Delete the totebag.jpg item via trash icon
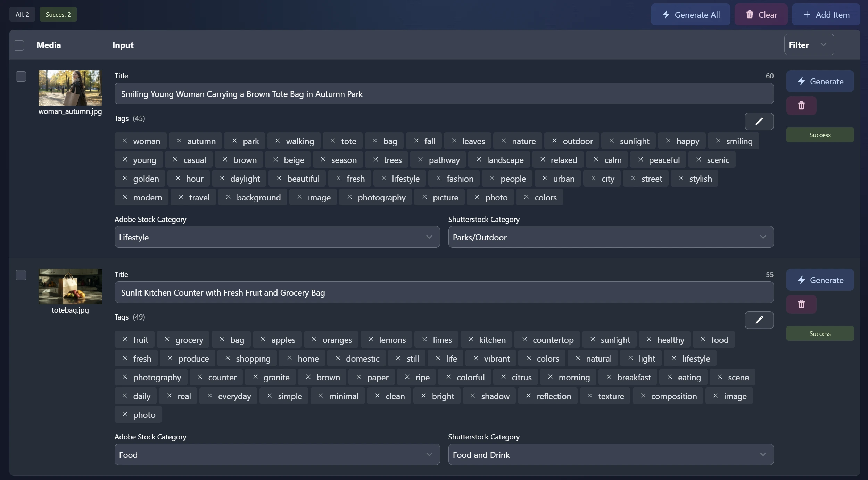 coord(801,304)
